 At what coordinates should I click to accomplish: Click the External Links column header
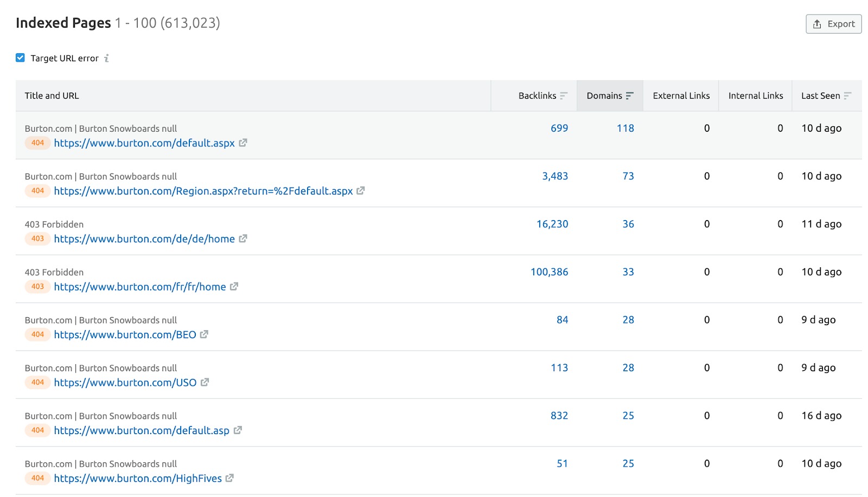coord(681,95)
